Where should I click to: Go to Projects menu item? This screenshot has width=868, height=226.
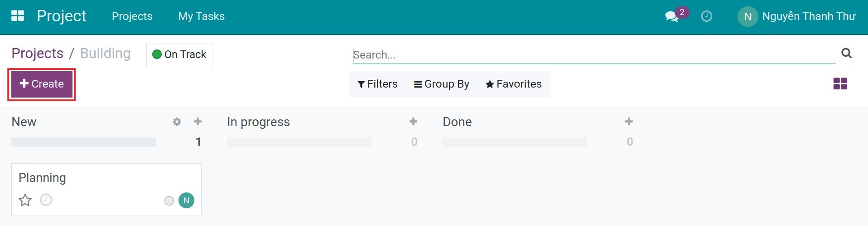pyautogui.click(x=132, y=16)
